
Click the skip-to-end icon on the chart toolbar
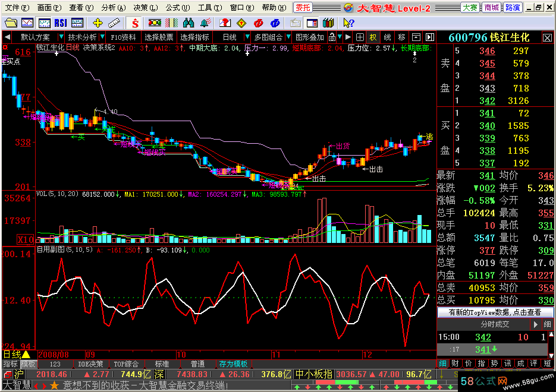430,37
